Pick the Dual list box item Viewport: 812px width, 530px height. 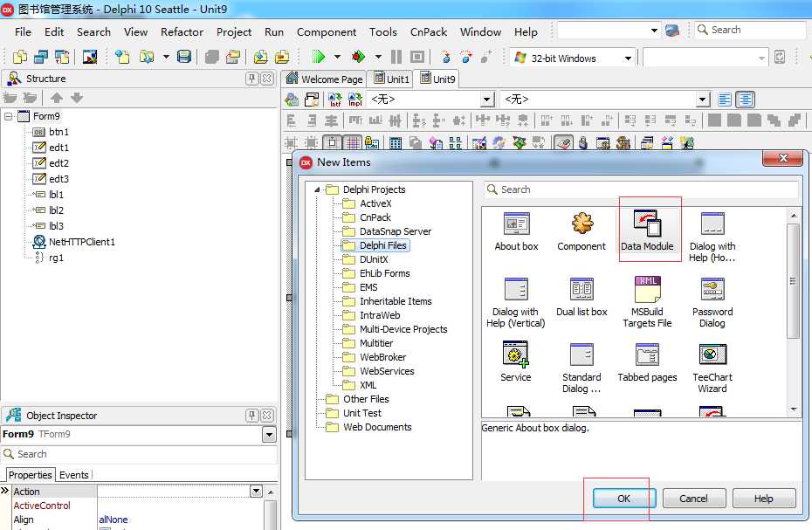(x=581, y=296)
